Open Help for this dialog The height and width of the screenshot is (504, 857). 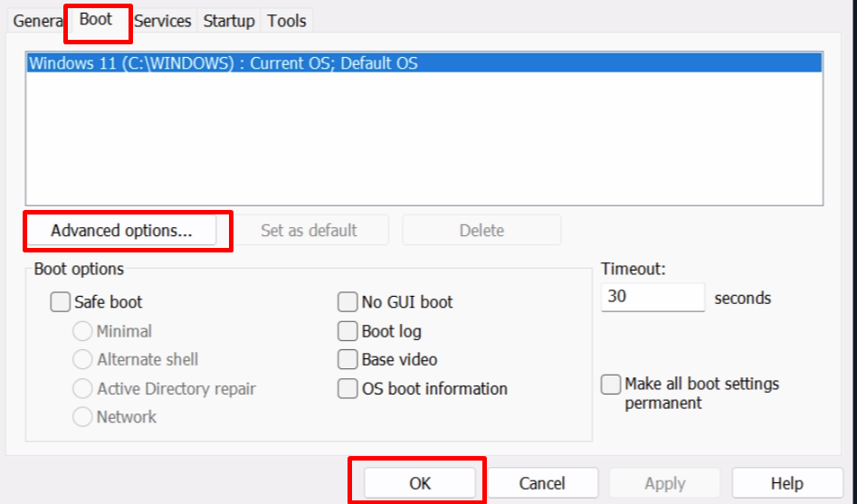pyautogui.click(x=787, y=483)
